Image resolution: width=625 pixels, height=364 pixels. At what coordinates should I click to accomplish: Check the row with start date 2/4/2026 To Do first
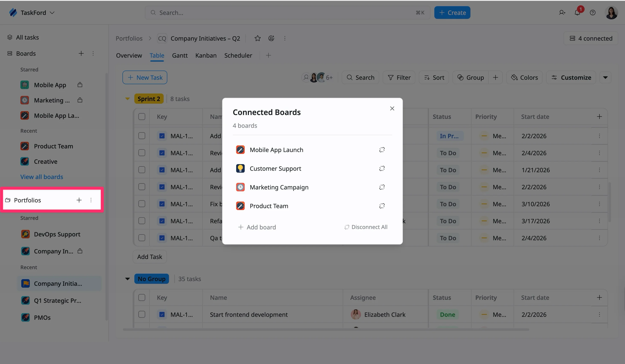142,153
